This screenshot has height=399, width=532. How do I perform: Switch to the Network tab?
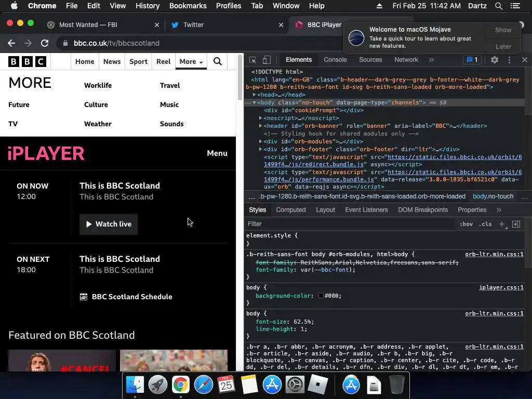(406, 60)
